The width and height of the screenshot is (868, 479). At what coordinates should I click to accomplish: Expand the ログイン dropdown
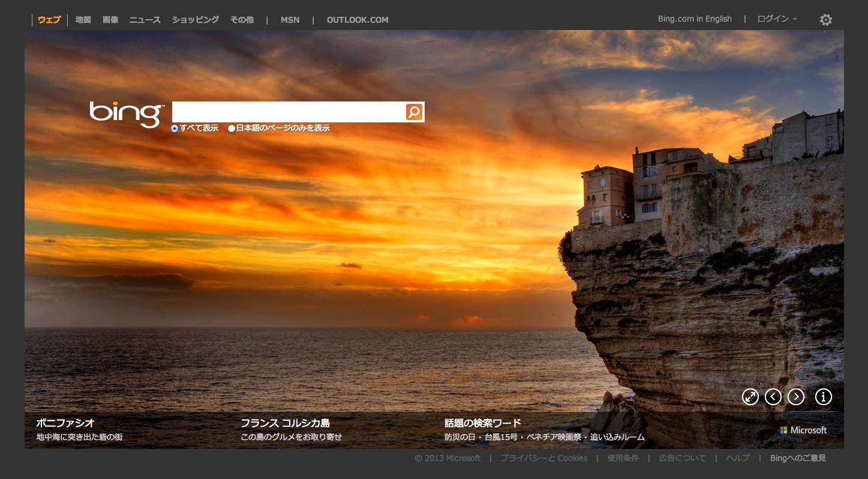click(x=777, y=19)
